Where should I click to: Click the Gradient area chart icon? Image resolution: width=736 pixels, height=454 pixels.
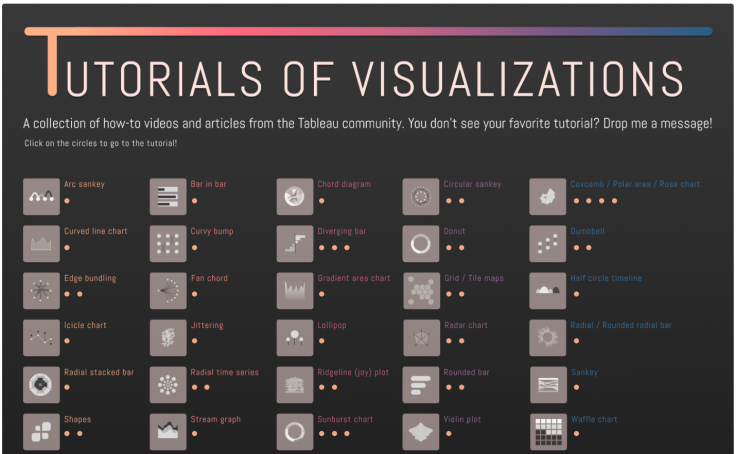(x=295, y=291)
